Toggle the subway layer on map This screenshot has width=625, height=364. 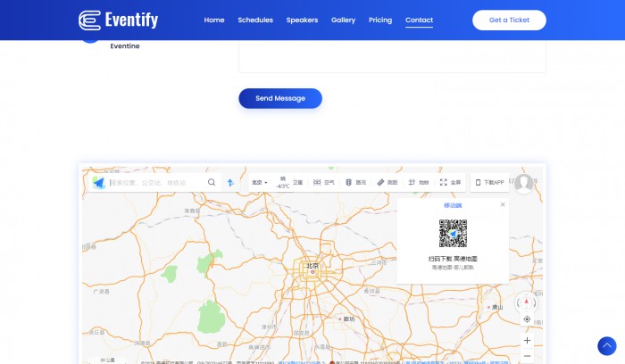click(418, 182)
